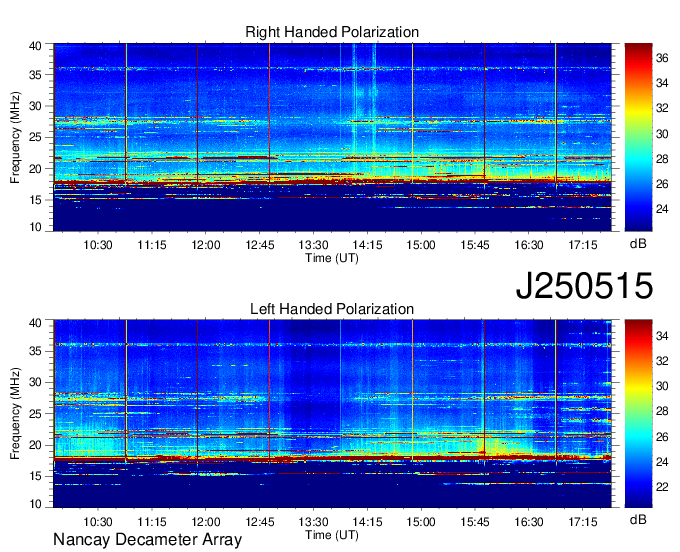Click 15:45 tick on Right Handed time axis
Viewport: 680px width, 552px height.
pos(475,245)
